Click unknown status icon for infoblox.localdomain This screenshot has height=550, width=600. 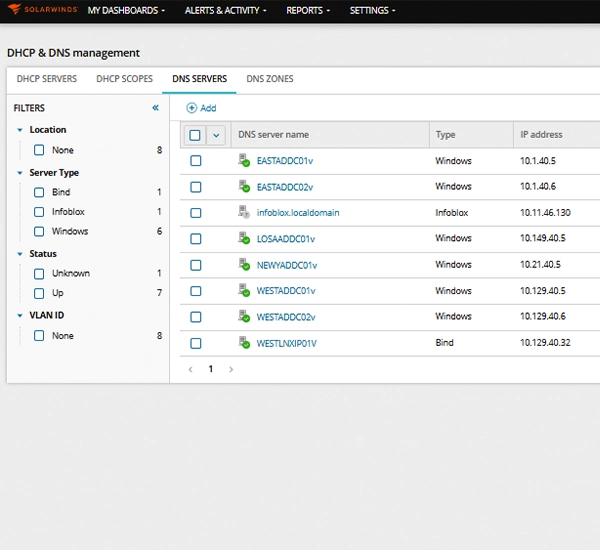(x=244, y=212)
